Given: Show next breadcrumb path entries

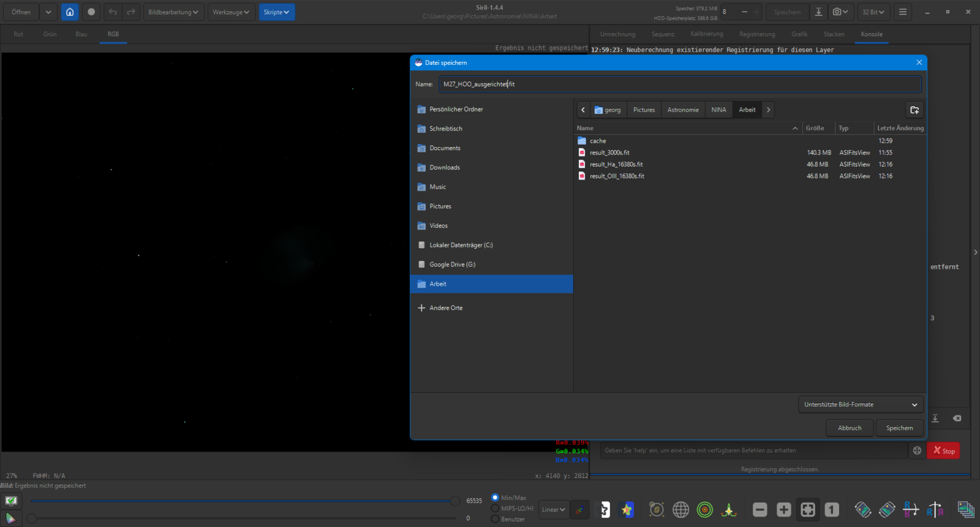Looking at the screenshot, I should pos(768,110).
